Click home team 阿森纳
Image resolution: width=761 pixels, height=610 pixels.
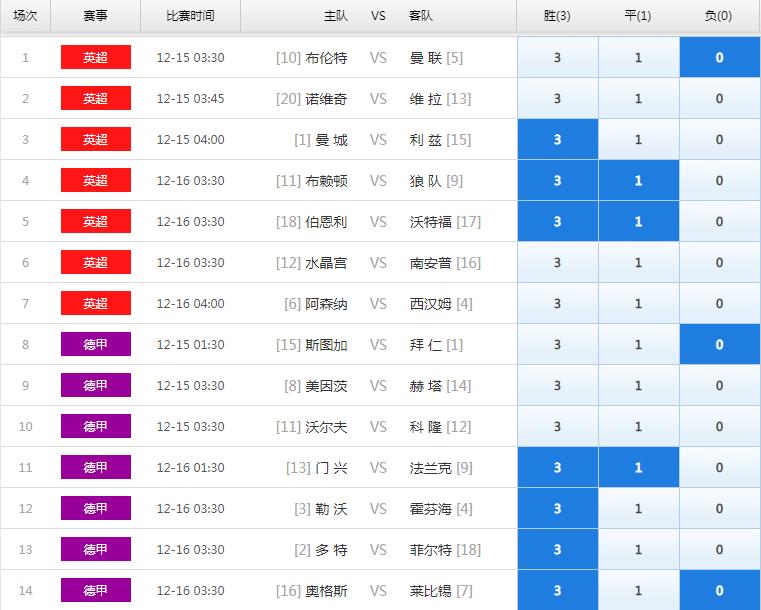(326, 304)
